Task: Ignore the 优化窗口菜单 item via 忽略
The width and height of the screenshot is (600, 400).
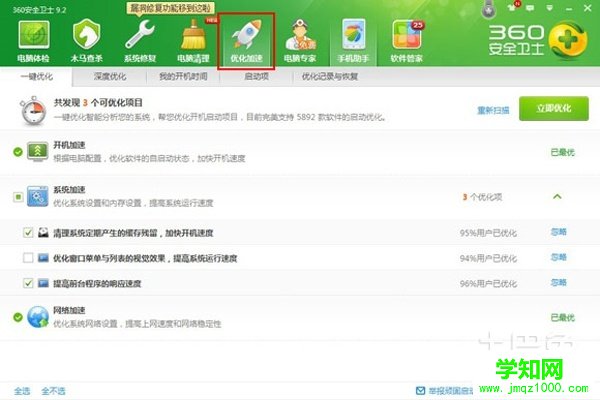Action: click(x=558, y=257)
